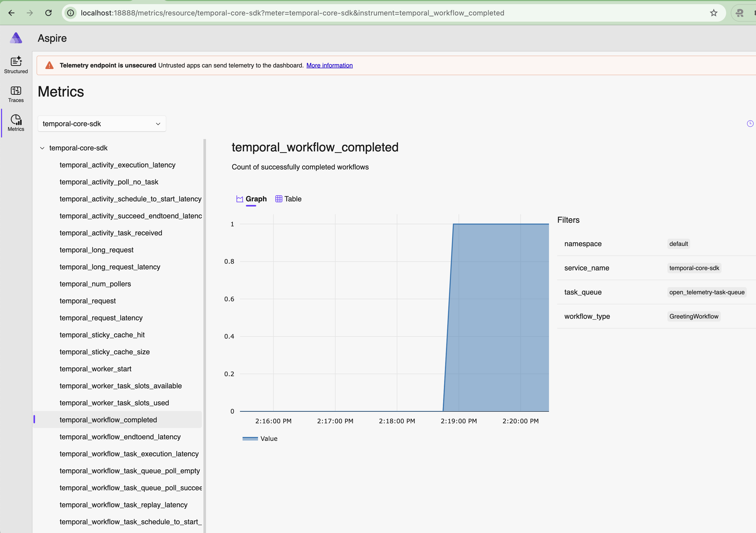Click the graph icon next to Graph tab
The width and height of the screenshot is (756, 533).
click(x=239, y=199)
